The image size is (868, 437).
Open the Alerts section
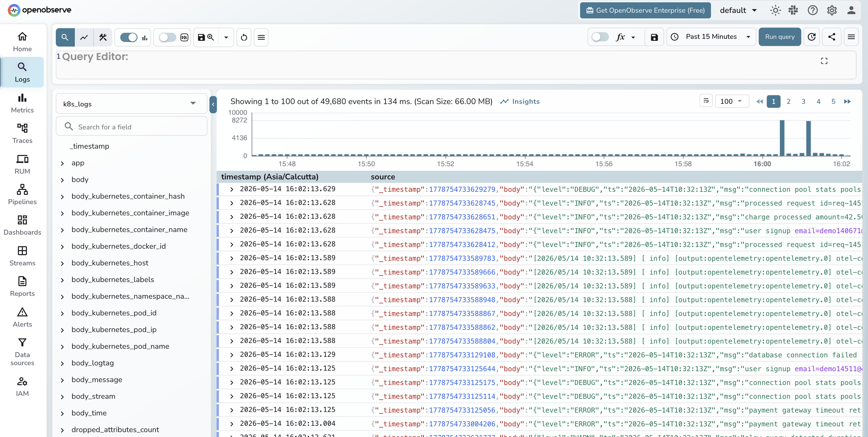coord(22,317)
